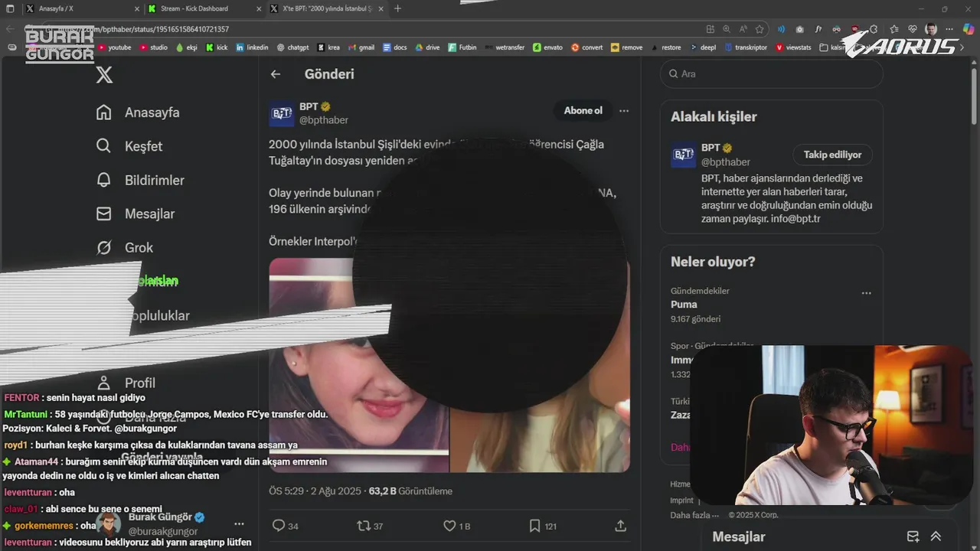Open Browser essentials heart icon
Screen dimensions: 980x551
(912, 29)
